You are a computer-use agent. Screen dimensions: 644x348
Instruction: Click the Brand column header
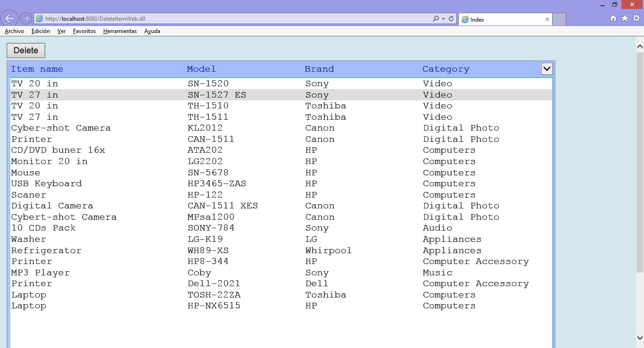coord(319,69)
